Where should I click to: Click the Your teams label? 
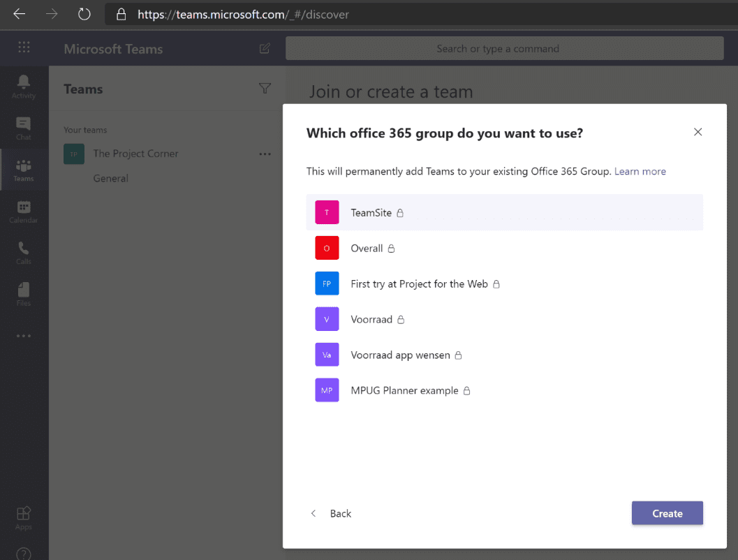(85, 130)
